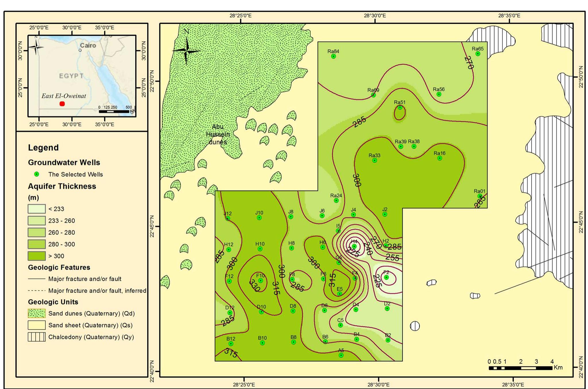
Task: Select the Ra01 well near the 285 contour
Action: (x=480, y=196)
